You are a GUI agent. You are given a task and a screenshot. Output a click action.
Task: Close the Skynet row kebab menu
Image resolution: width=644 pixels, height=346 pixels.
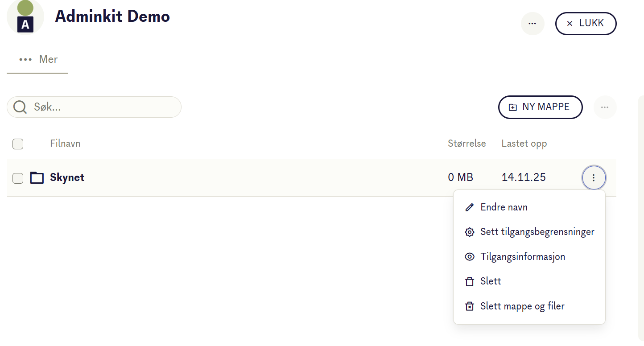594,178
